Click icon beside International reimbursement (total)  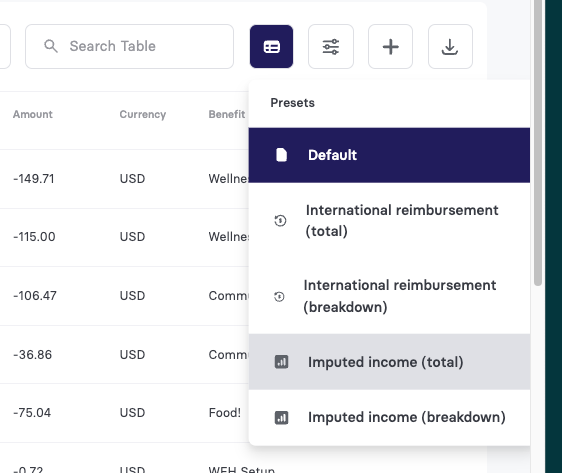[x=280, y=221]
